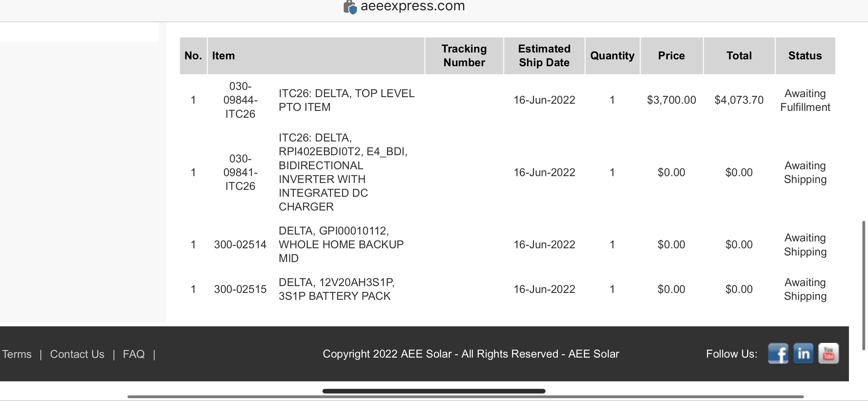
Task: Click the Total column header
Action: click(739, 56)
